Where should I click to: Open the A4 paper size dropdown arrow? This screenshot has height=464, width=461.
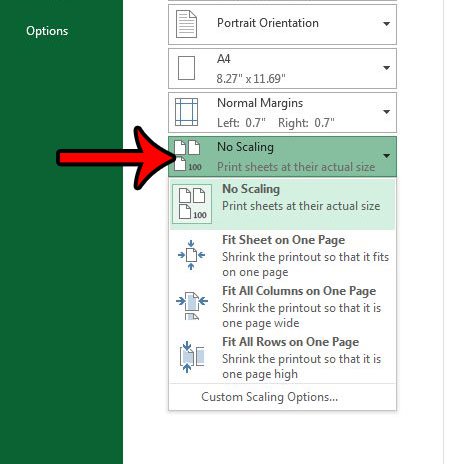[386, 68]
